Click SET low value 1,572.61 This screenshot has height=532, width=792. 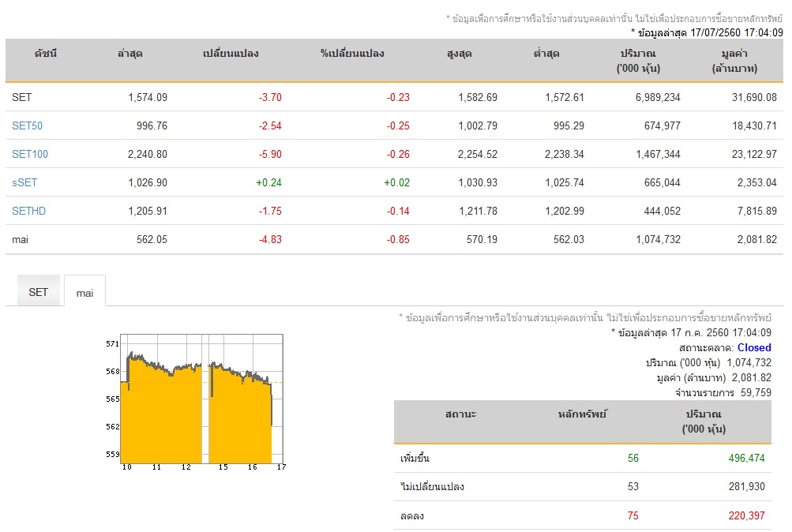click(x=565, y=97)
